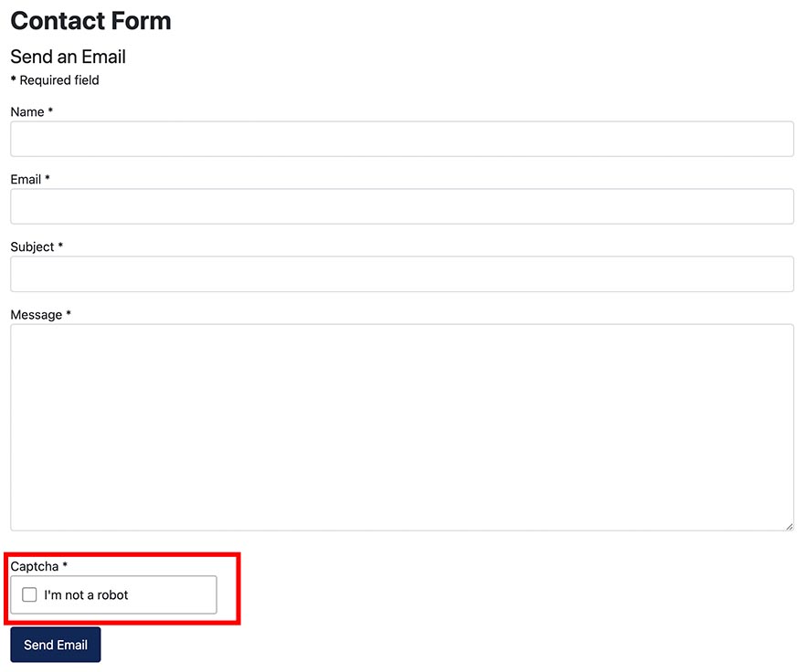The width and height of the screenshot is (804, 672).
Task: Click inside the Name input field
Action: point(402,139)
